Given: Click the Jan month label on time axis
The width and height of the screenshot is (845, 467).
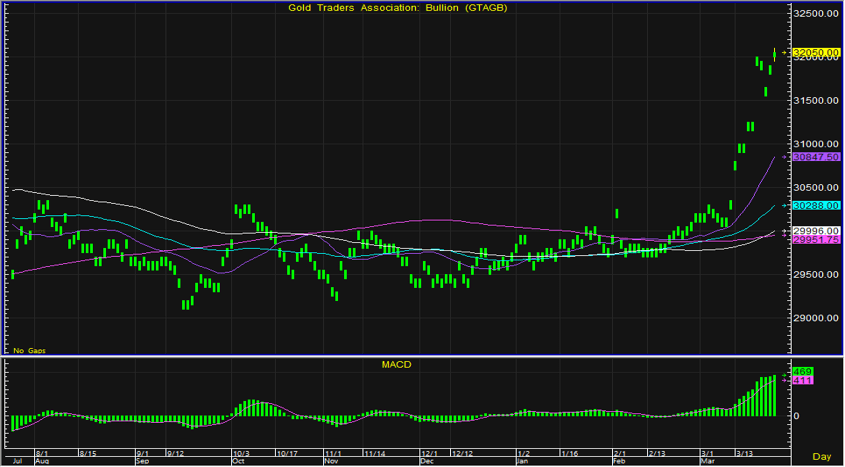Looking at the screenshot, I should [521, 462].
